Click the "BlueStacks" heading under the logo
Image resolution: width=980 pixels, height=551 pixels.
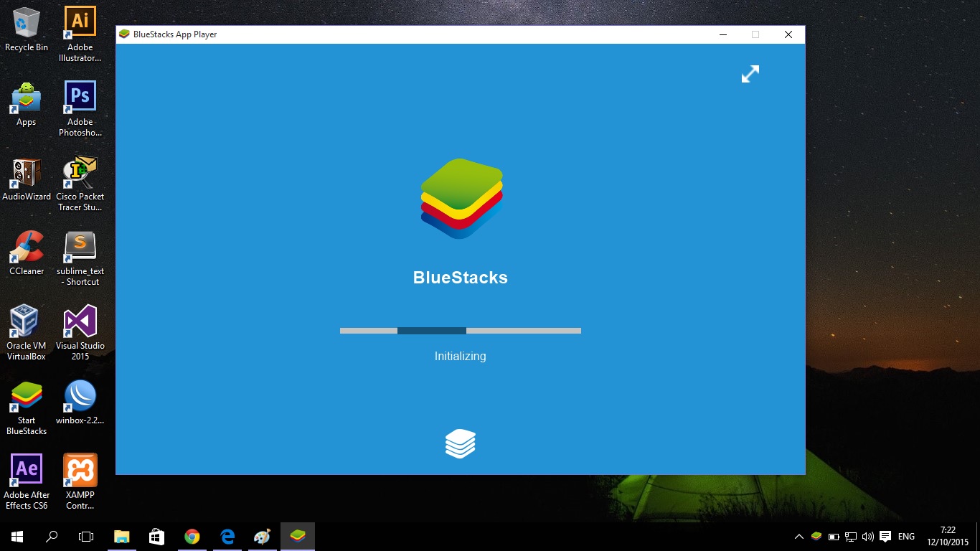click(x=461, y=278)
